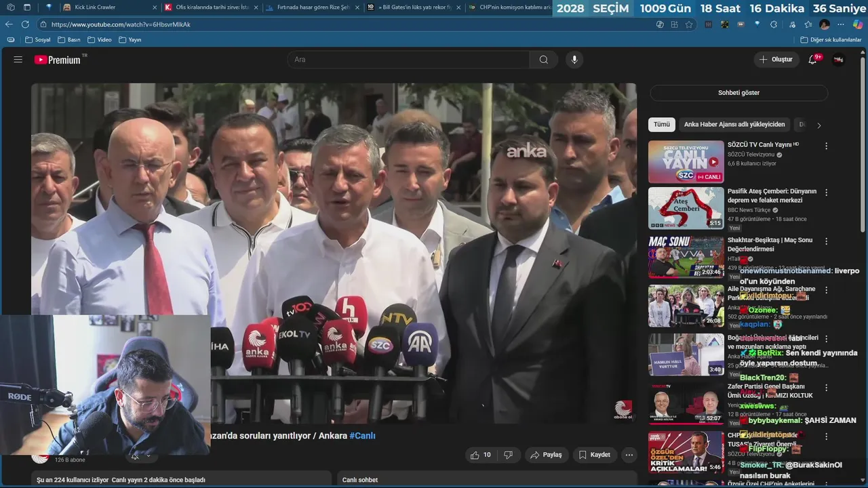The width and height of the screenshot is (868, 488).
Task: Close the Kick Link Crawler tab
Action: point(154,7)
